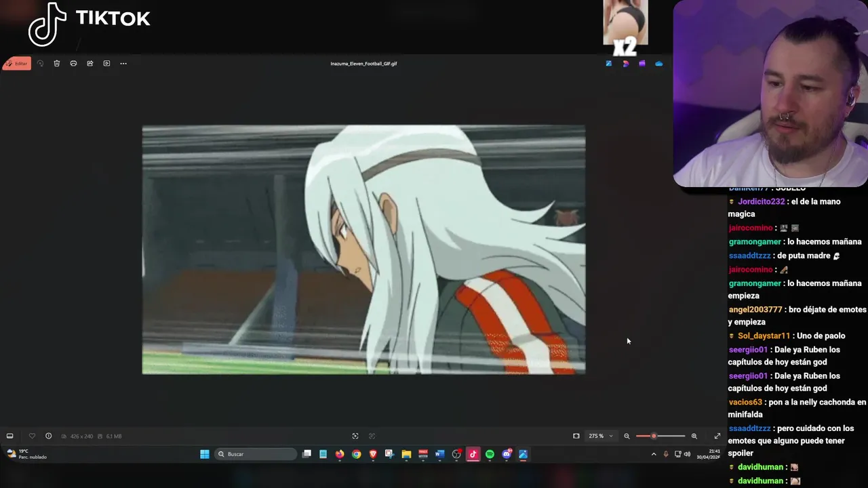This screenshot has height=488, width=868.
Task: Open Task View icon on taskbar
Action: click(x=307, y=454)
